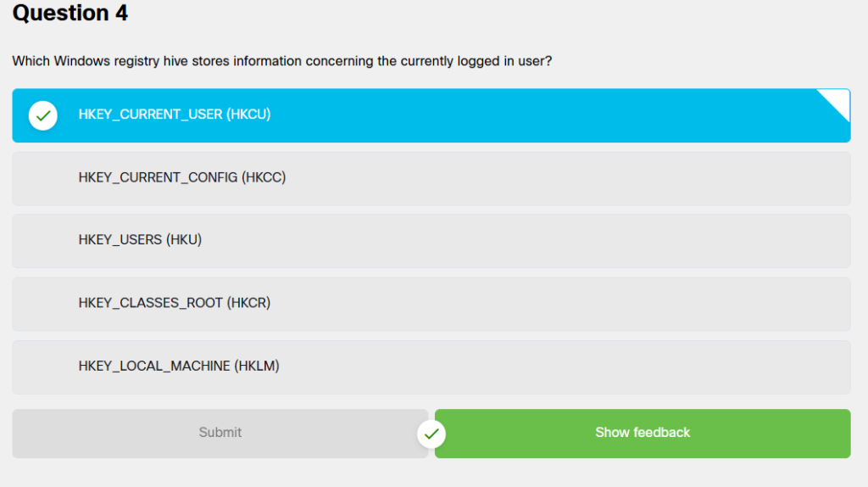Click the greyed-out Submit button

[x=220, y=434]
